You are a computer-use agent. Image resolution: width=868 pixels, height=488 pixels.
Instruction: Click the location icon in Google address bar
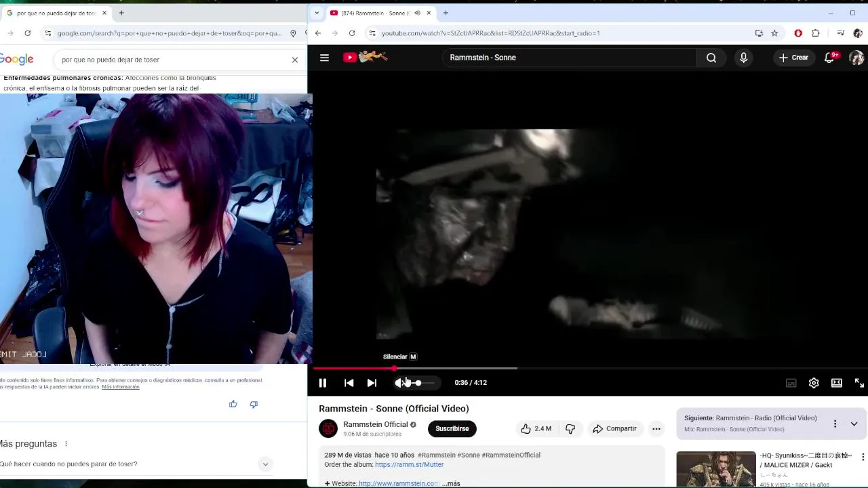pyautogui.click(x=293, y=33)
